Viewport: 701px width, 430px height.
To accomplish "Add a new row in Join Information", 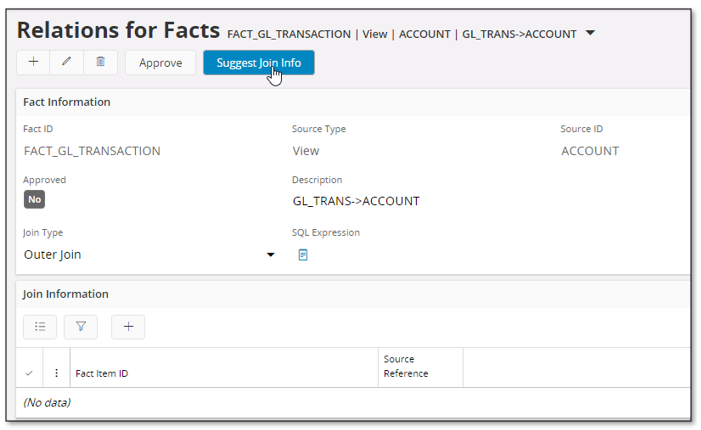I will [x=128, y=326].
